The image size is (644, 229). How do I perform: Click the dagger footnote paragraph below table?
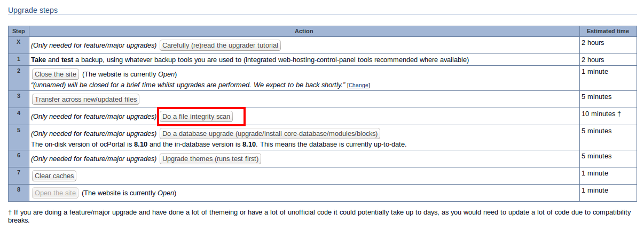tap(320, 216)
